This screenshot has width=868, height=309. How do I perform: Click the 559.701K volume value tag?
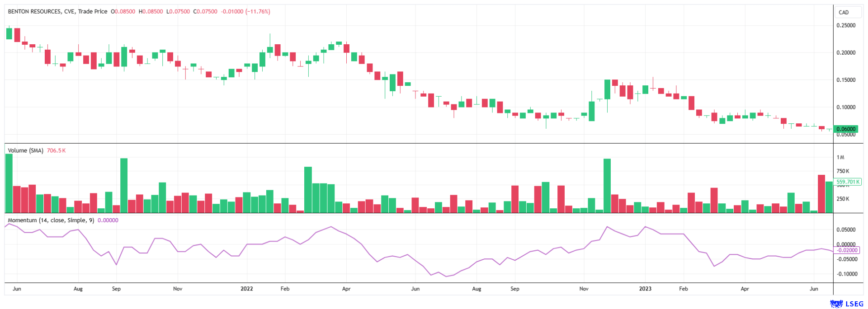tap(848, 182)
